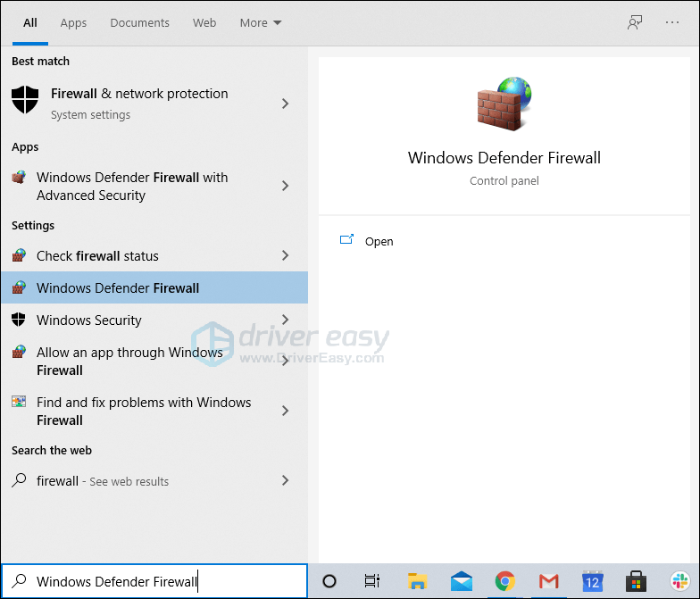This screenshot has width=700, height=599.
Task: Open Task View from the taskbar
Action: (x=371, y=581)
